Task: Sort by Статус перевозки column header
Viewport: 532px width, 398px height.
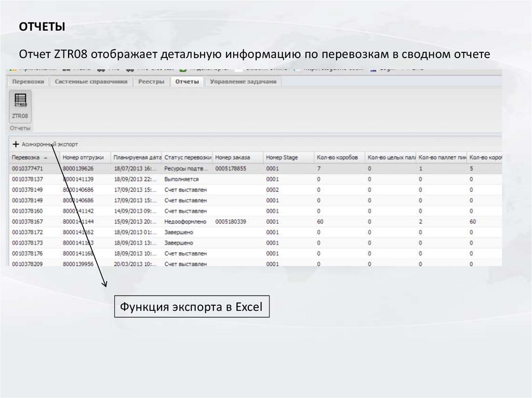Action: tap(187, 157)
